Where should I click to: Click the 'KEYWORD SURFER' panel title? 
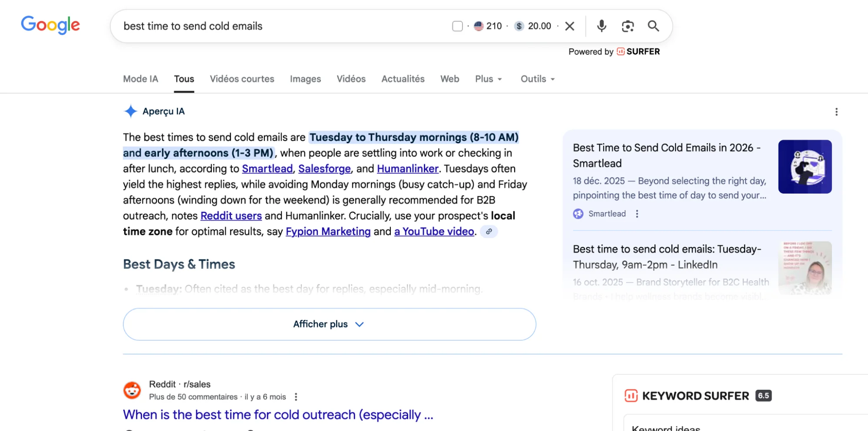tap(696, 396)
